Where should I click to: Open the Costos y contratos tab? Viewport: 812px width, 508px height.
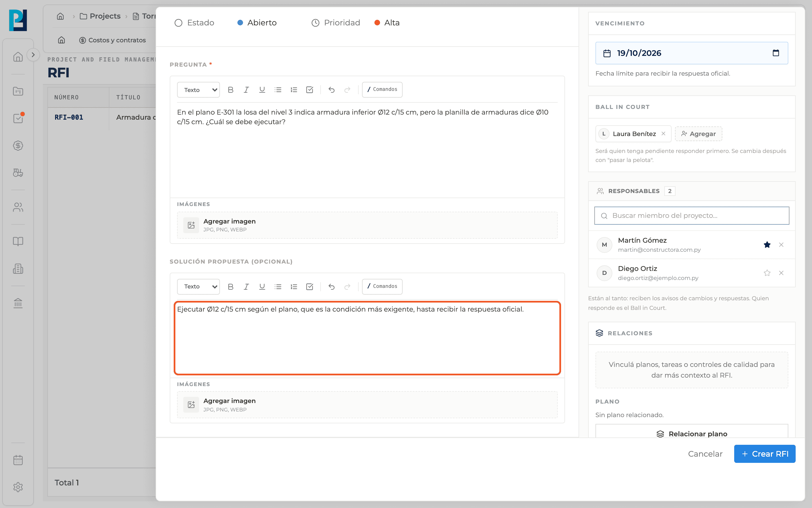(x=112, y=40)
